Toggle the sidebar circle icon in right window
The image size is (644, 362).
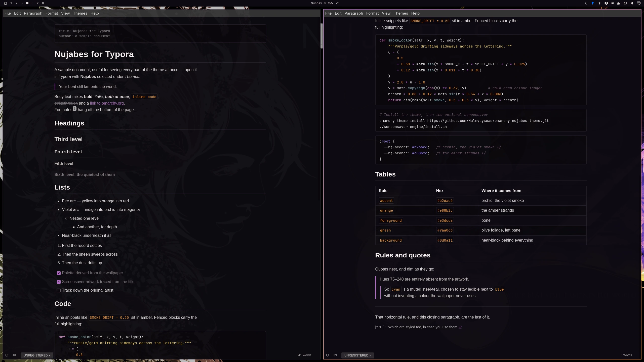point(328,355)
